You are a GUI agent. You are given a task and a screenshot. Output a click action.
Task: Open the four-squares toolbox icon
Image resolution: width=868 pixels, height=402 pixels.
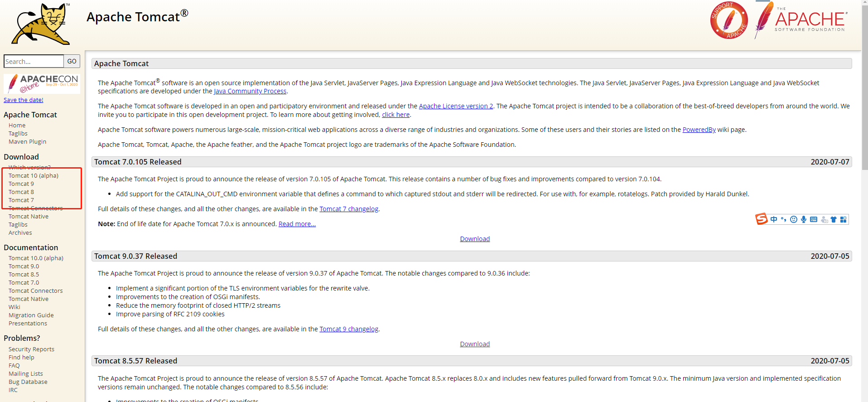pyautogui.click(x=843, y=219)
